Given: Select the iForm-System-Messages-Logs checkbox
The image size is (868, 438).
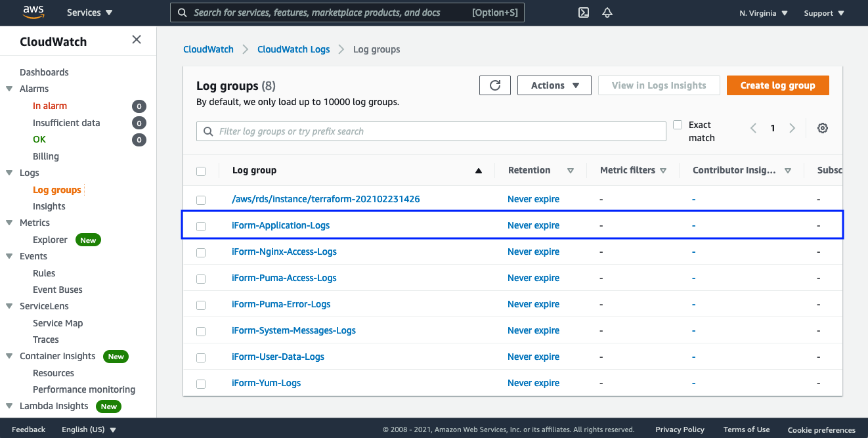Looking at the screenshot, I should point(201,331).
